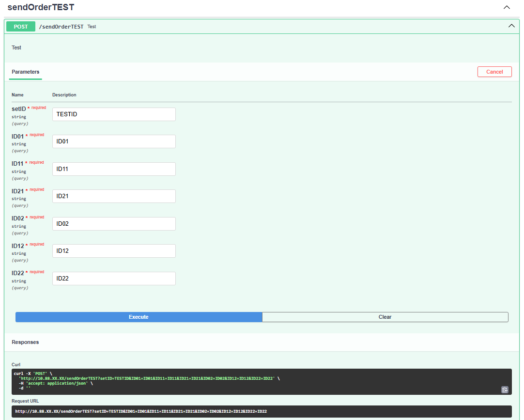Click the ID02 parameter input field
This screenshot has height=420, width=524.
[x=114, y=224]
